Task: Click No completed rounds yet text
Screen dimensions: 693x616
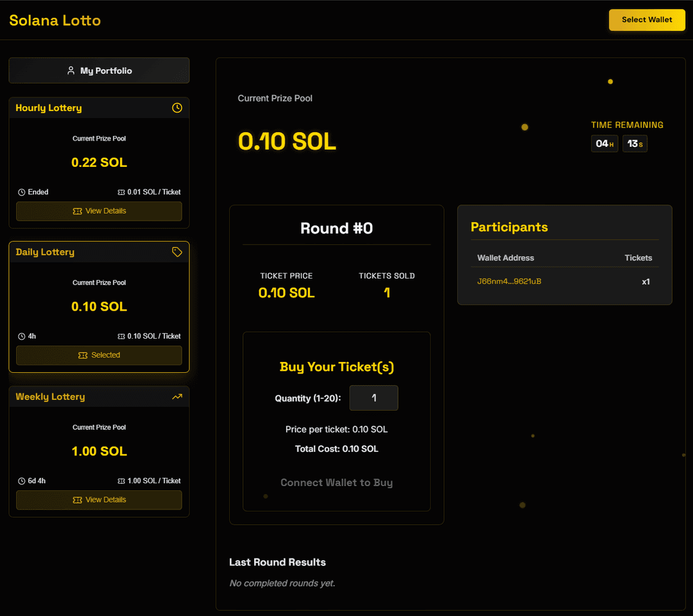Action: [x=282, y=583]
